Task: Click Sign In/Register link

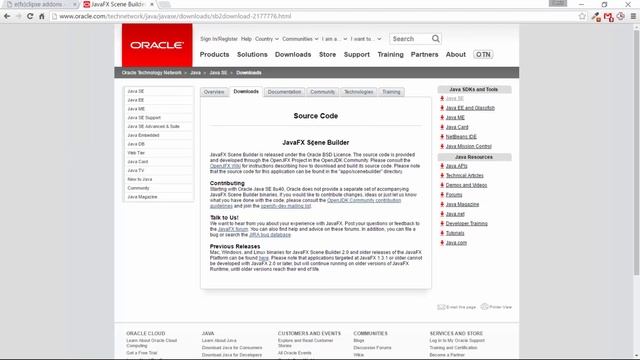Action: 219,39
